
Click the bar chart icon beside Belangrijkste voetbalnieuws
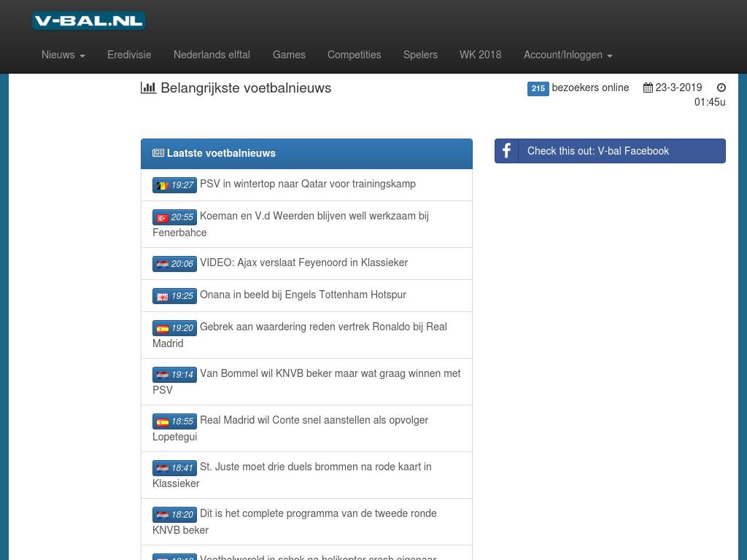click(x=148, y=87)
